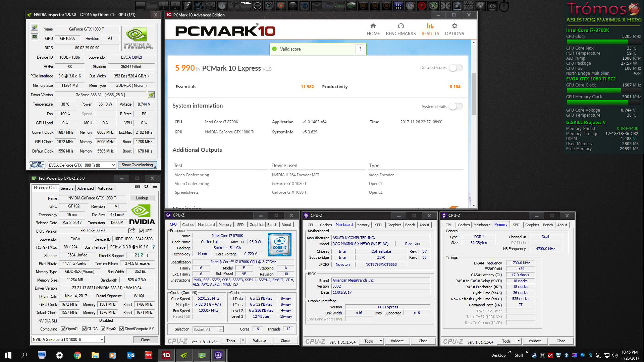The height and width of the screenshot is (362, 644).
Task: Open the Socket #1 Selection dropdown in CPU-Z
Action: click(208, 329)
